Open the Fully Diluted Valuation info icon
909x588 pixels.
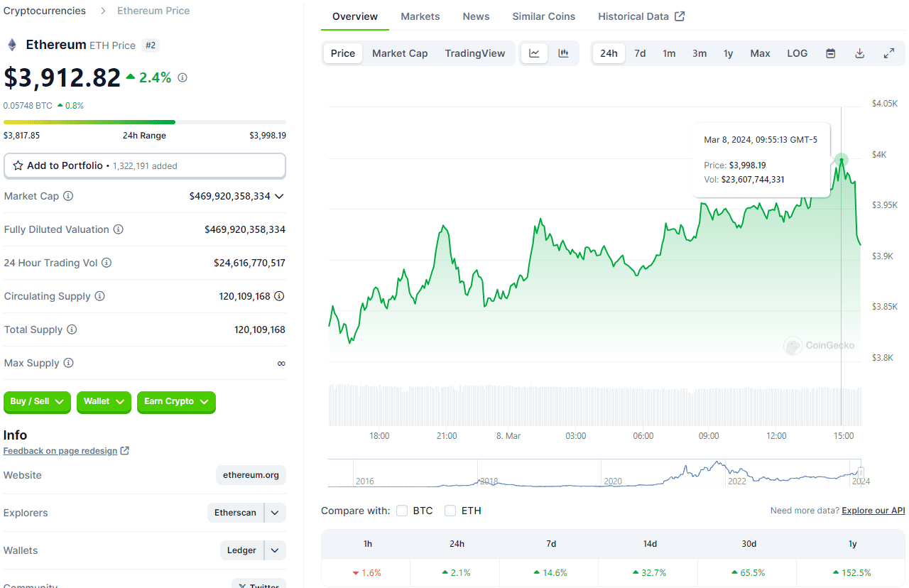point(119,229)
